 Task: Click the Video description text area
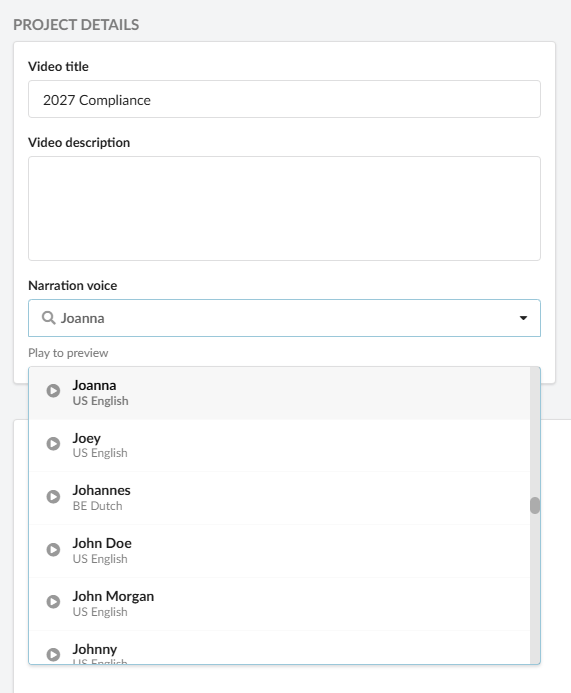(284, 208)
